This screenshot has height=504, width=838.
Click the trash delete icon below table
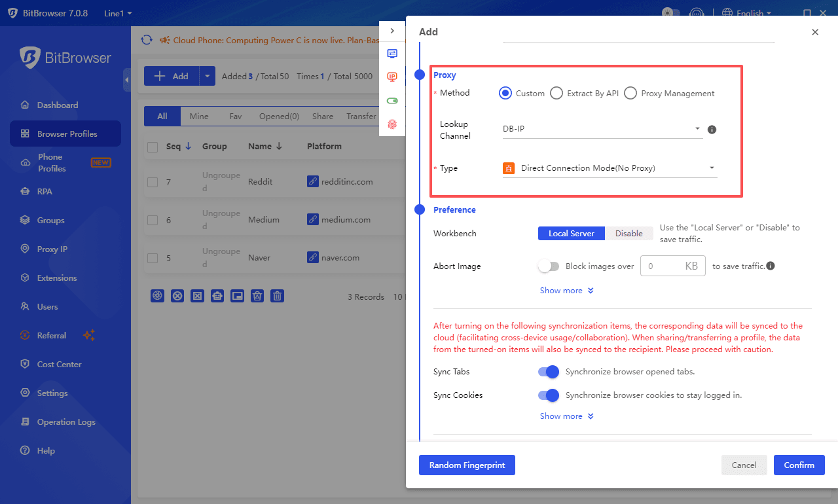pos(278,296)
